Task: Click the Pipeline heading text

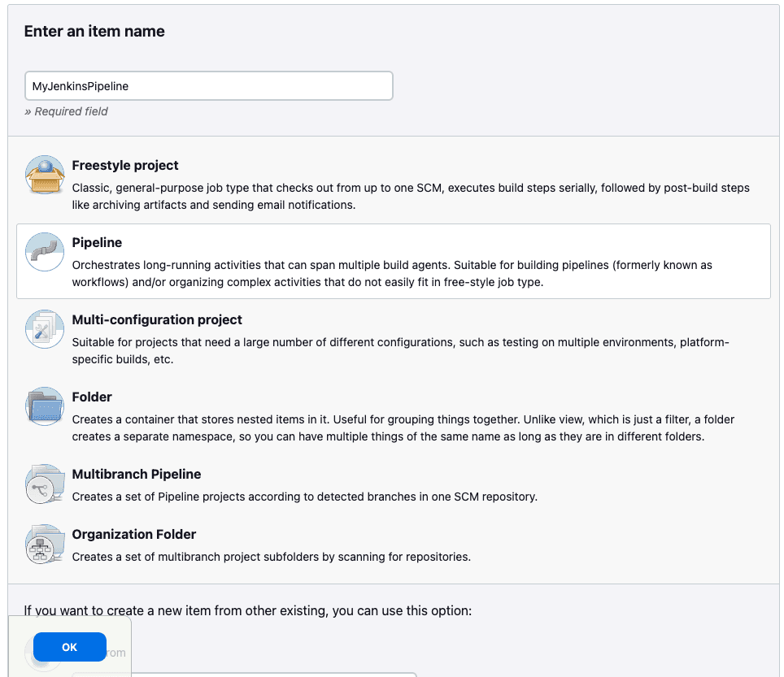Action: [97, 242]
